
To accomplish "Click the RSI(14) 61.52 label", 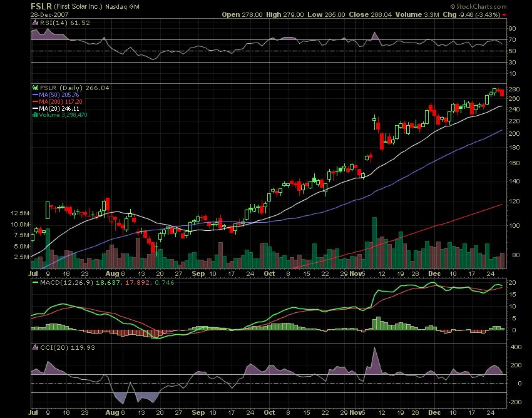I will [x=65, y=23].
